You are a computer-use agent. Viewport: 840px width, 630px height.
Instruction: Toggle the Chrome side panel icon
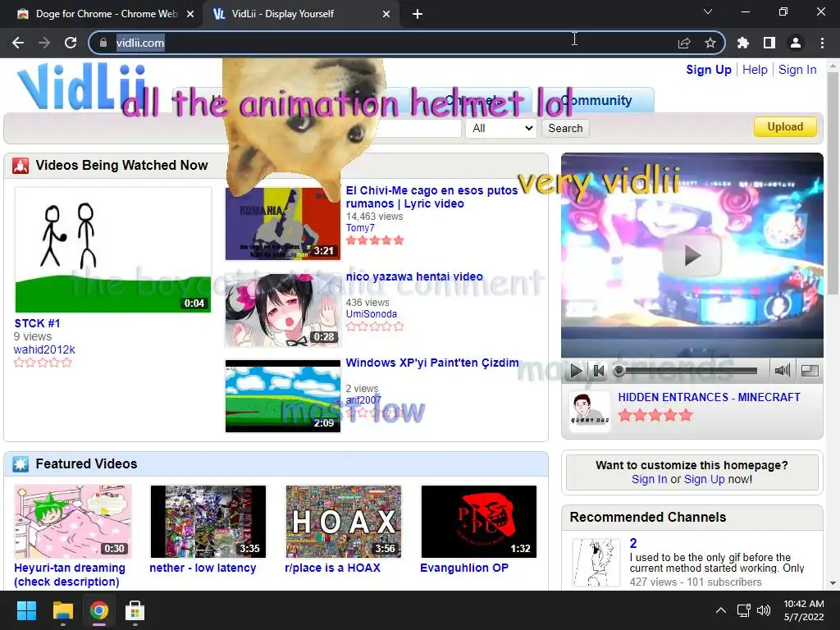(x=769, y=43)
